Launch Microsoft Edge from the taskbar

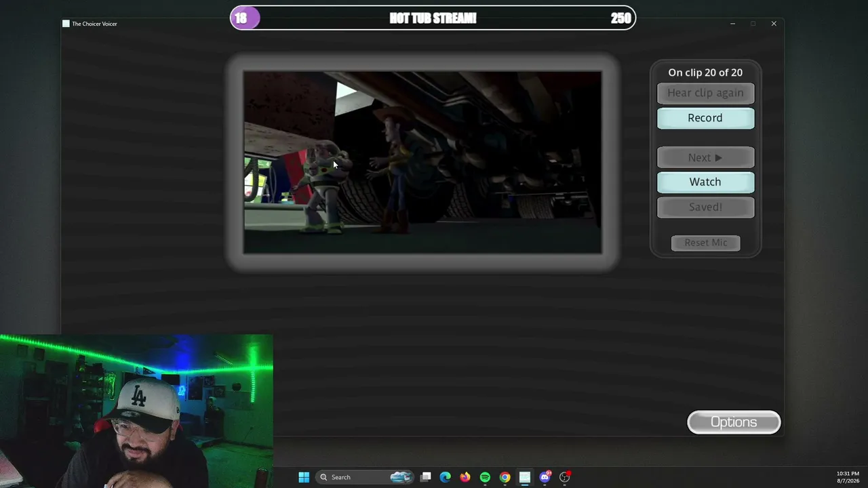(445, 477)
